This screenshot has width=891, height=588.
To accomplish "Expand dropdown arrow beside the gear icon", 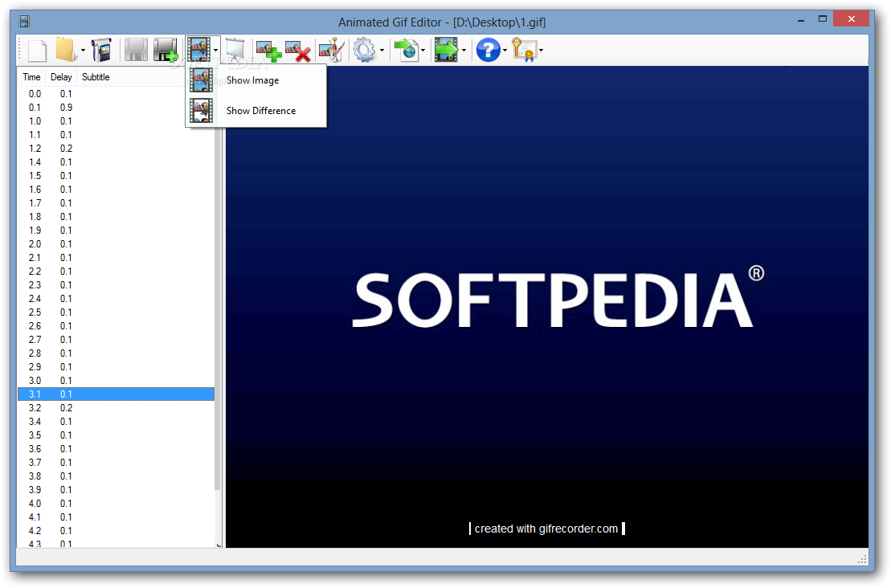I will (382, 51).
